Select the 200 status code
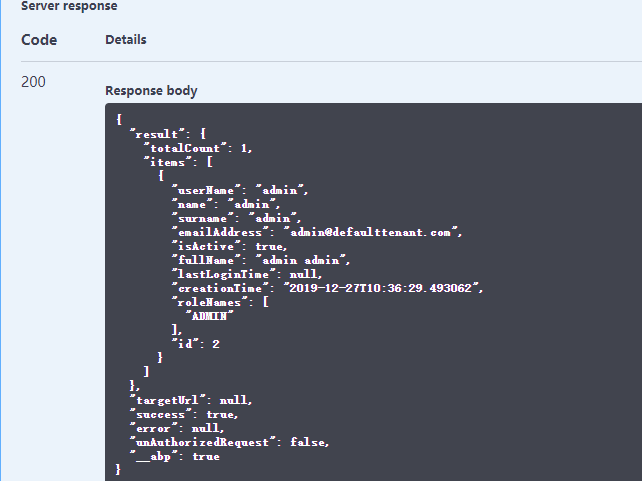The image size is (642, 481). (33, 82)
